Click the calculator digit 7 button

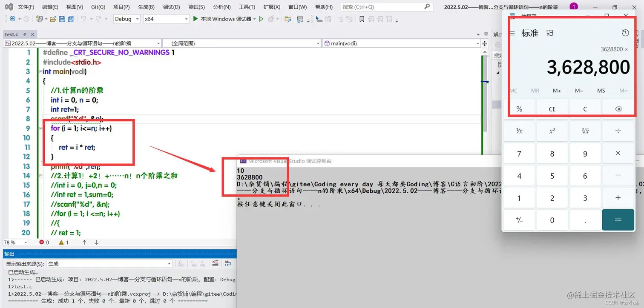tap(519, 153)
